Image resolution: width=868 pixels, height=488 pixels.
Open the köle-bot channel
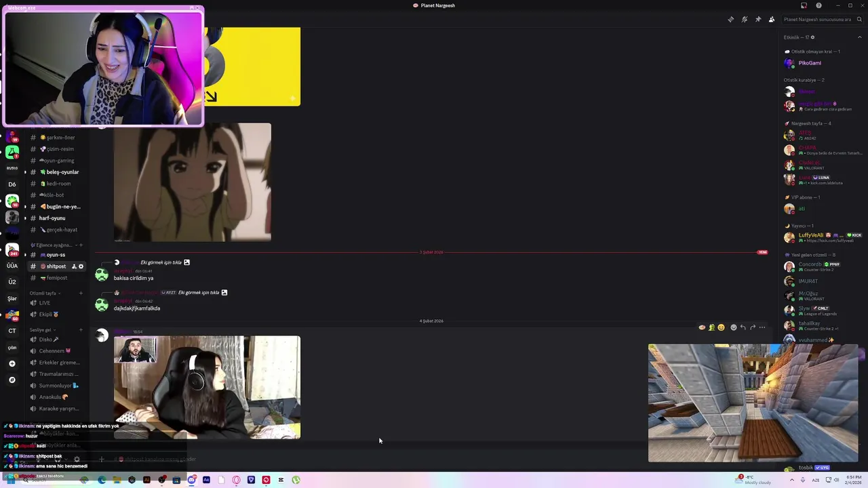[57, 195]
